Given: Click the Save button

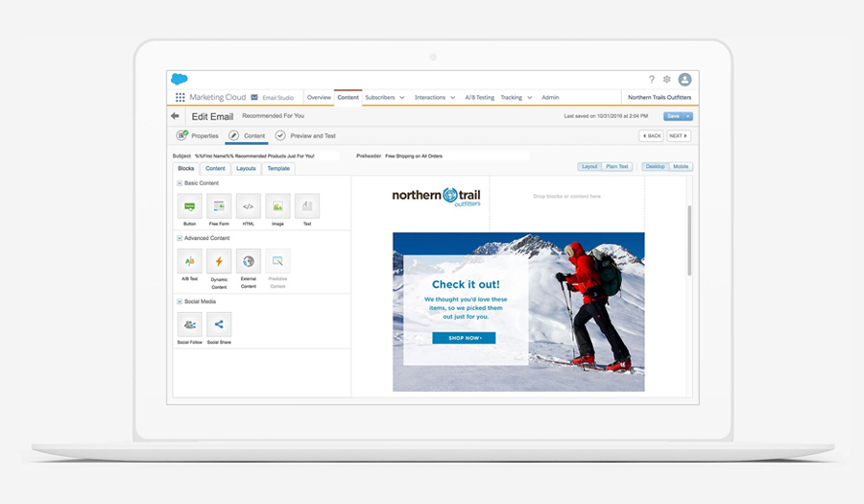Looking at the screenshot, I should pyautogui.click(x=673, y=116).
